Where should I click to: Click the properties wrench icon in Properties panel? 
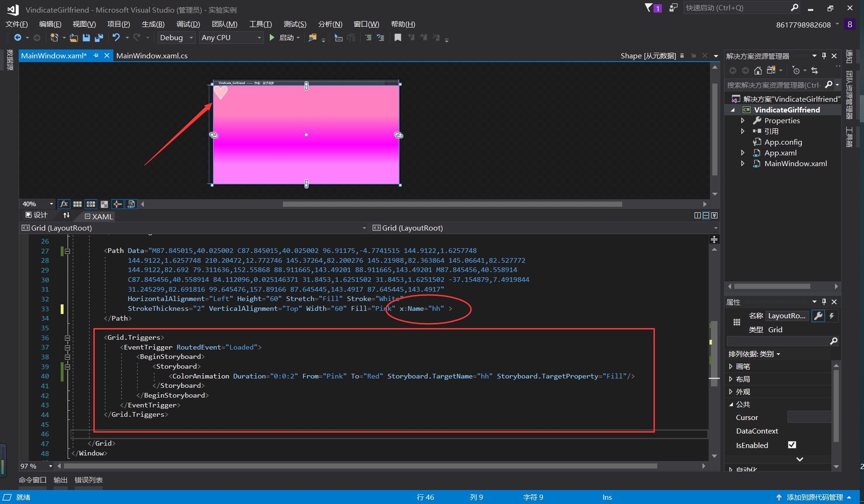coord(818,316)
